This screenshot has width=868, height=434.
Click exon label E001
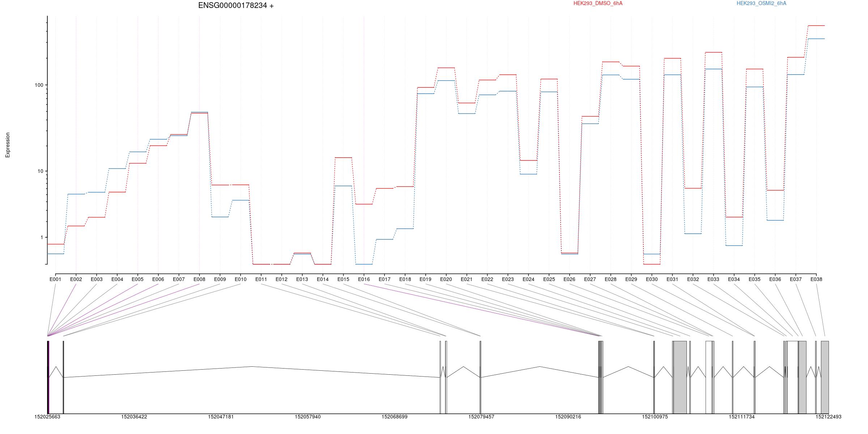click(55, 279)
